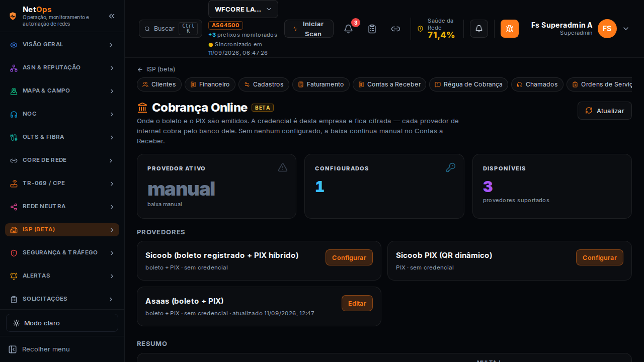
Task: Toggle the Recolher menu control
Action: coord(62,349)
